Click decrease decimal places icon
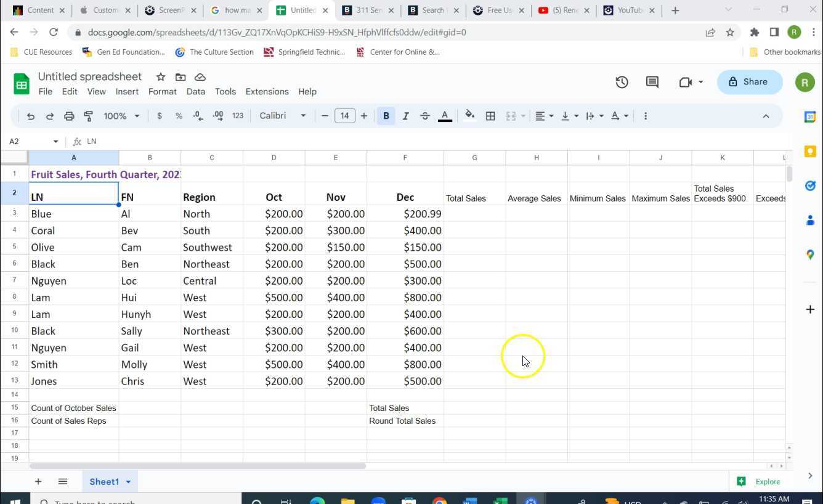This screenshot has width=823, height=504. click(198, 116)
